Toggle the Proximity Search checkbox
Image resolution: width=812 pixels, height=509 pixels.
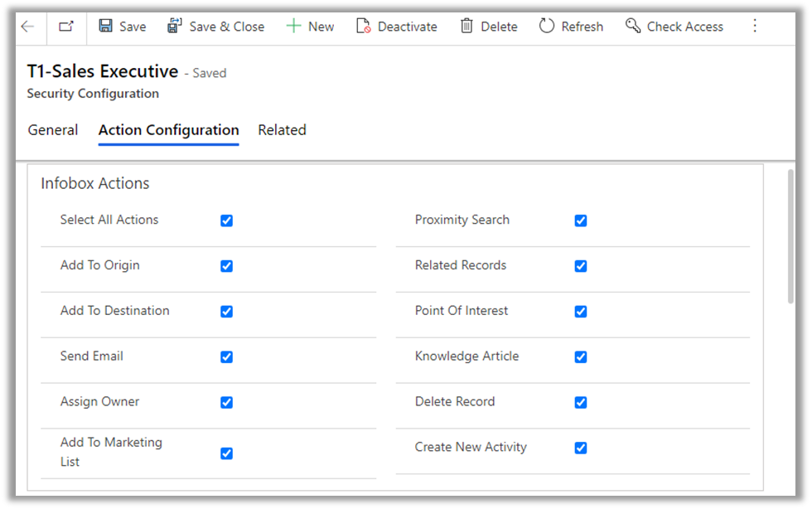click(x=581, y=221)
